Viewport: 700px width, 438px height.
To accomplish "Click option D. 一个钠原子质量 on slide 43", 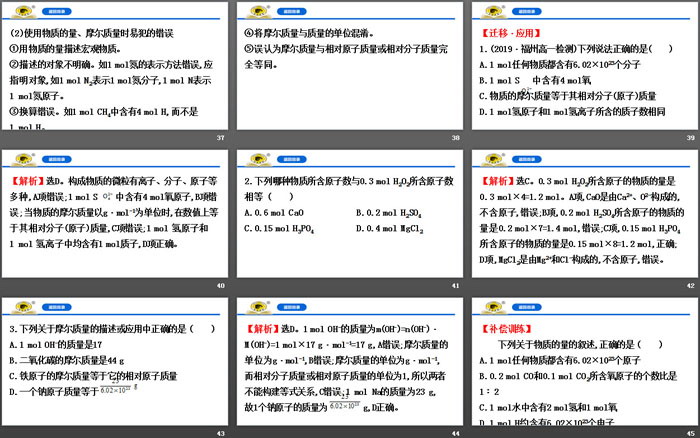I will [73, 392].
